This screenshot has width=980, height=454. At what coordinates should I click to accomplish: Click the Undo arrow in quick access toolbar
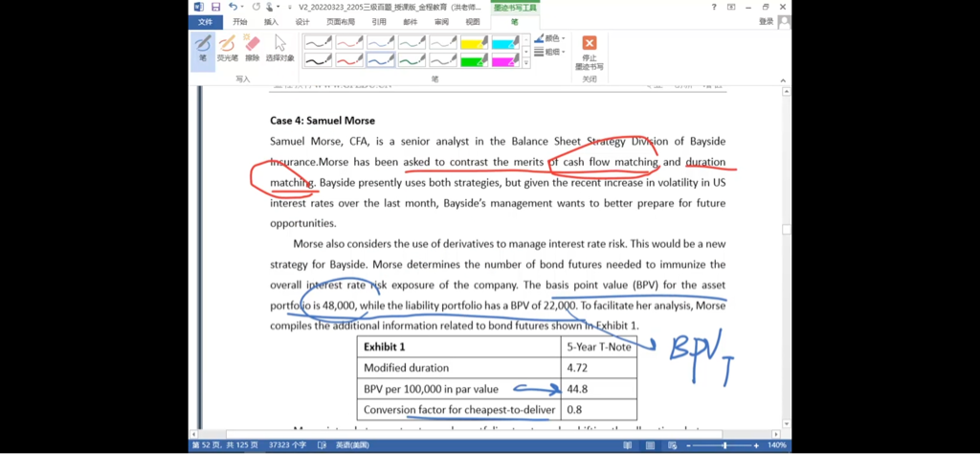(x=233, y=7)
